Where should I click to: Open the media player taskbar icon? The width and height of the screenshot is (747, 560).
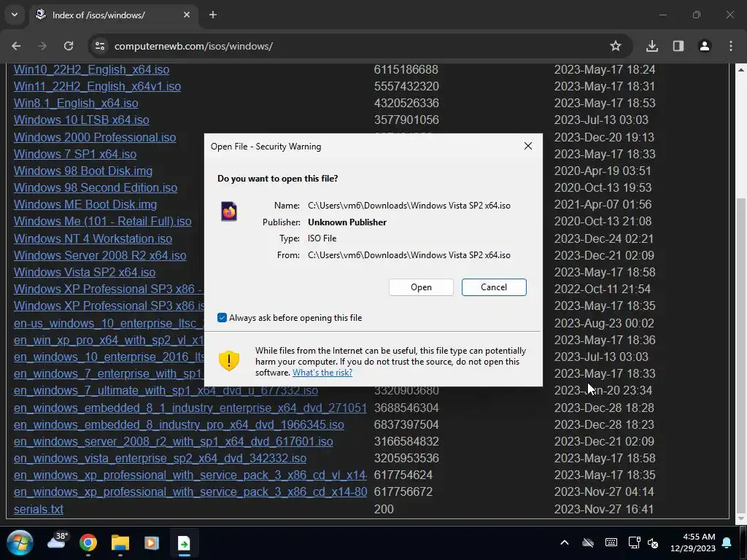pos(152,542)
